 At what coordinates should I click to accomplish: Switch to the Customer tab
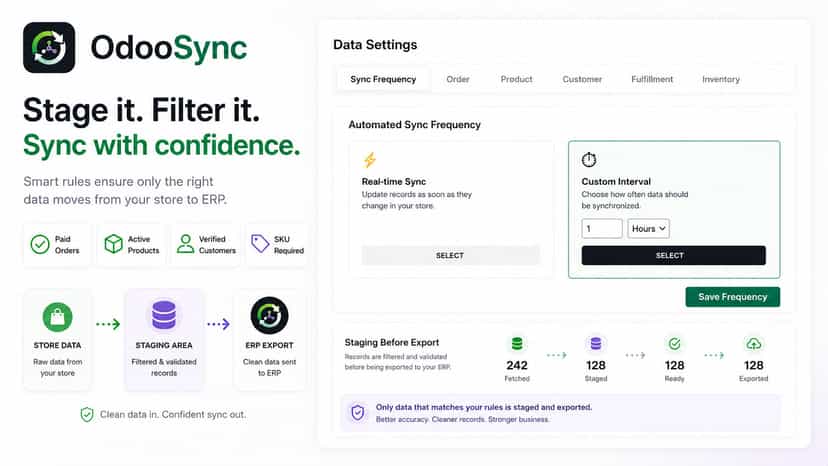(582, 79)
